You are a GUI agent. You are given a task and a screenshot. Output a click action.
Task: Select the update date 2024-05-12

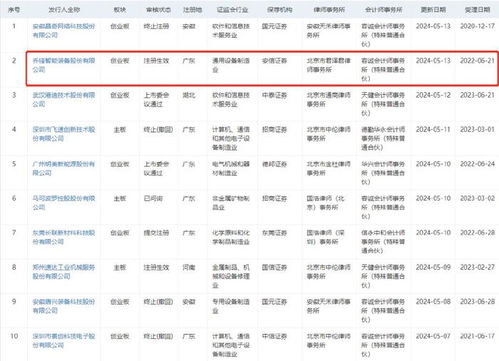[x=433, y=95]
